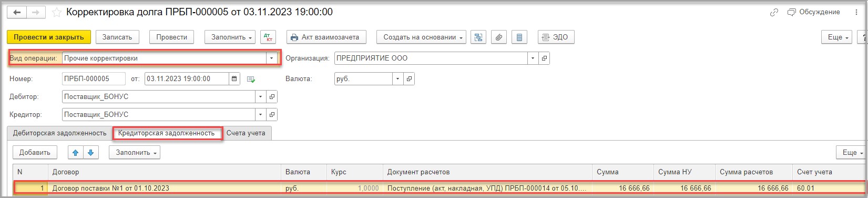Click the Сумма НУ column header
Screen dimensions: 868x198
click(x=685, y=172)
